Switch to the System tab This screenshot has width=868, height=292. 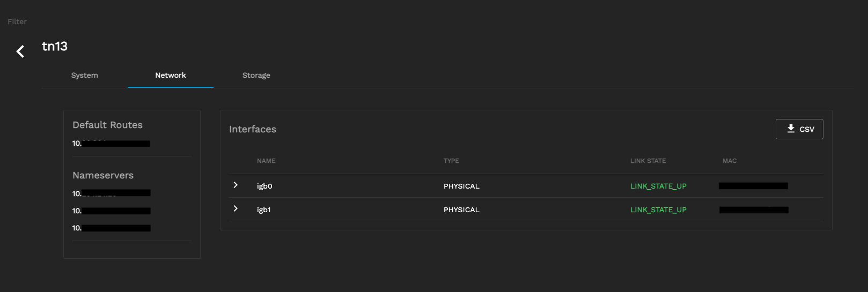coord(85,76)
